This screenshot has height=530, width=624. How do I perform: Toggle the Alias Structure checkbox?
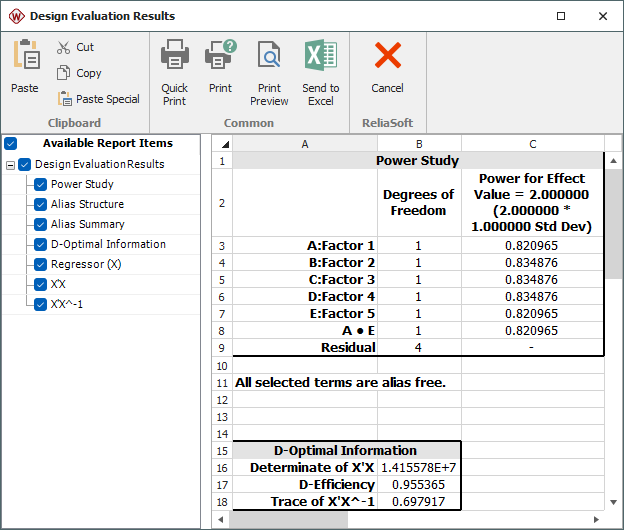pyautogui.click(x=41, y=204)
